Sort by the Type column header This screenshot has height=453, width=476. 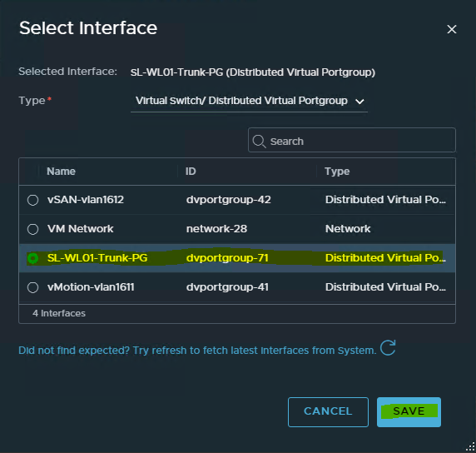tap(337, 172)
